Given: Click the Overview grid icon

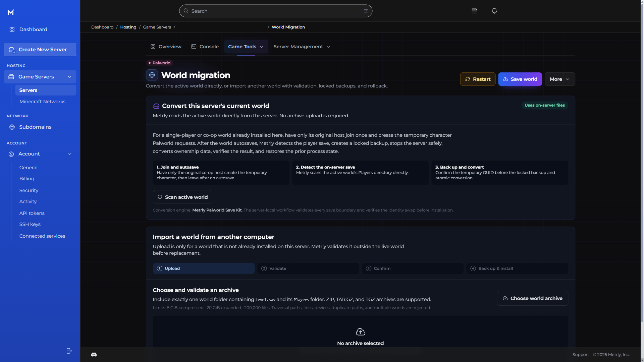Looking at the screenshot, I should point(153,47).
